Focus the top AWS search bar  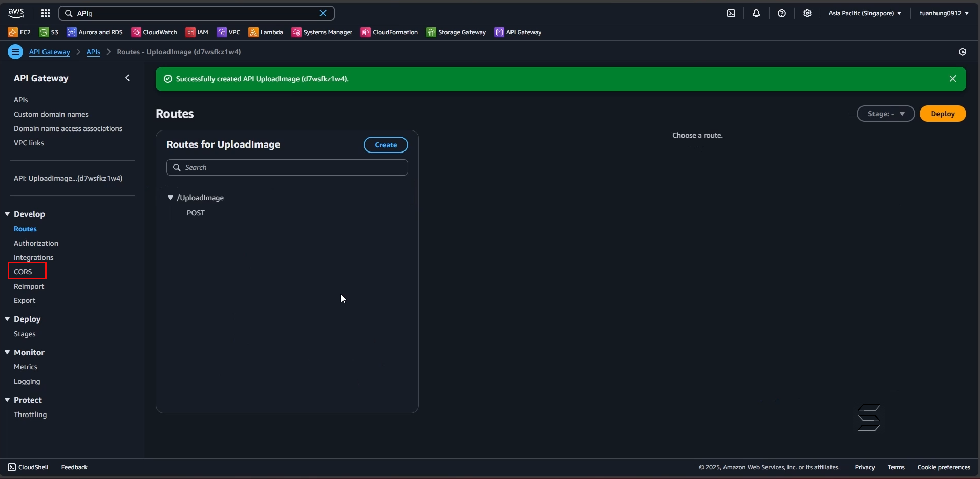197,13
